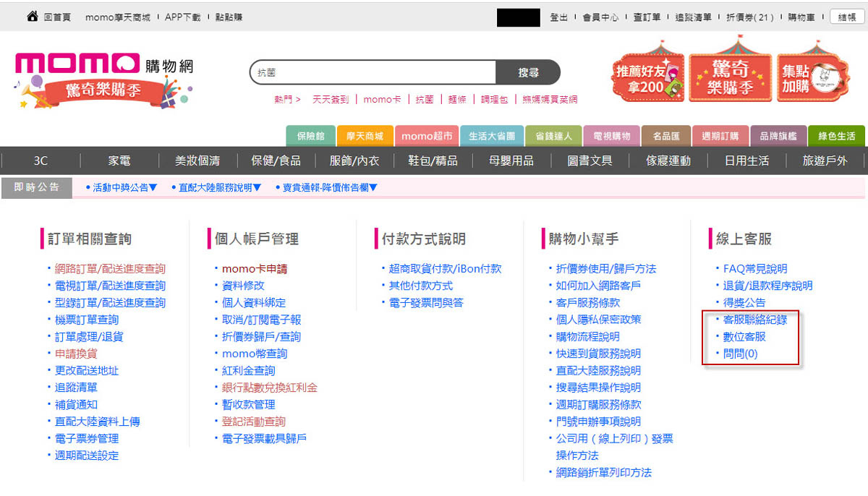Open 超商取貨付款/iBon付款 link
868x496 pixels.
tap(445, 269)
